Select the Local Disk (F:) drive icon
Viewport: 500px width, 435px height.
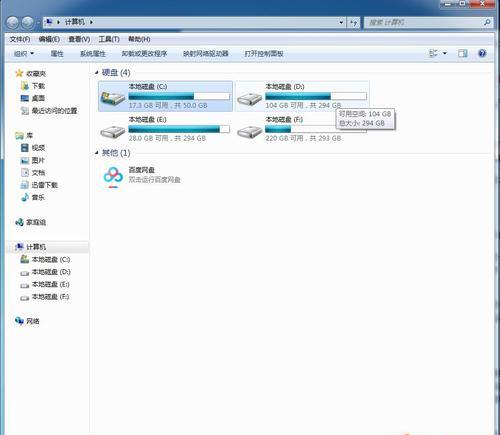click(x=249, y=132)
